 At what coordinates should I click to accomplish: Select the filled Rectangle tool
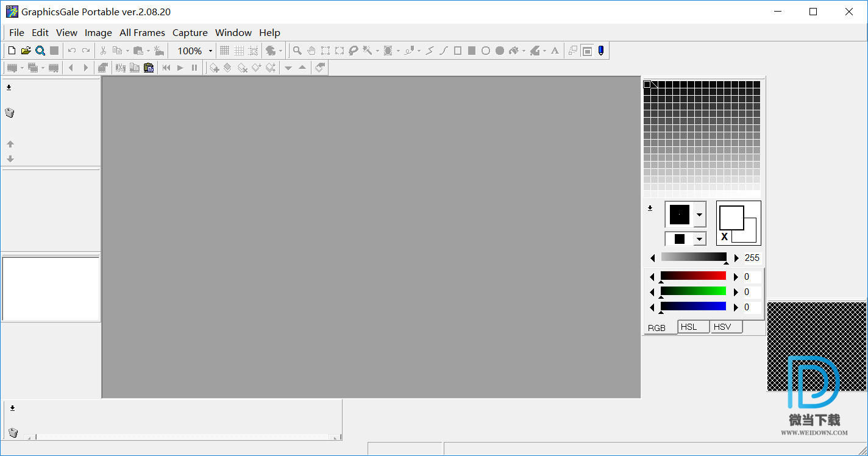click(472, 51)
